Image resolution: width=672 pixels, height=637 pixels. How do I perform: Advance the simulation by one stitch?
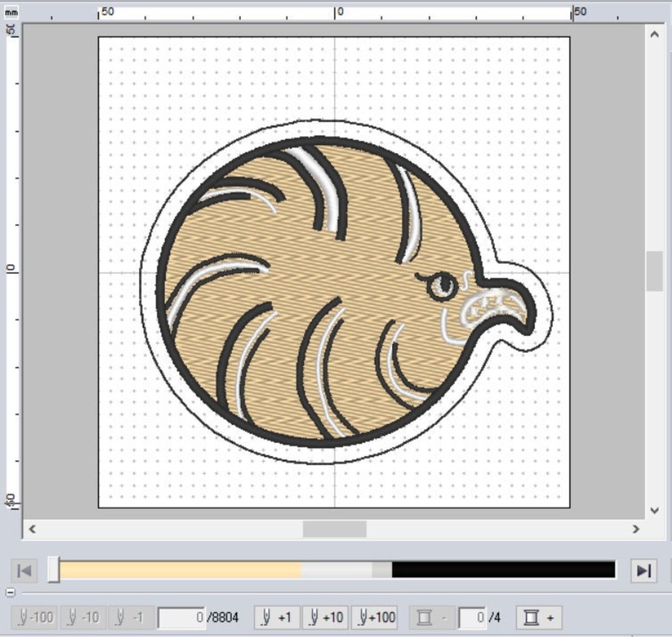tap(276, 617)
